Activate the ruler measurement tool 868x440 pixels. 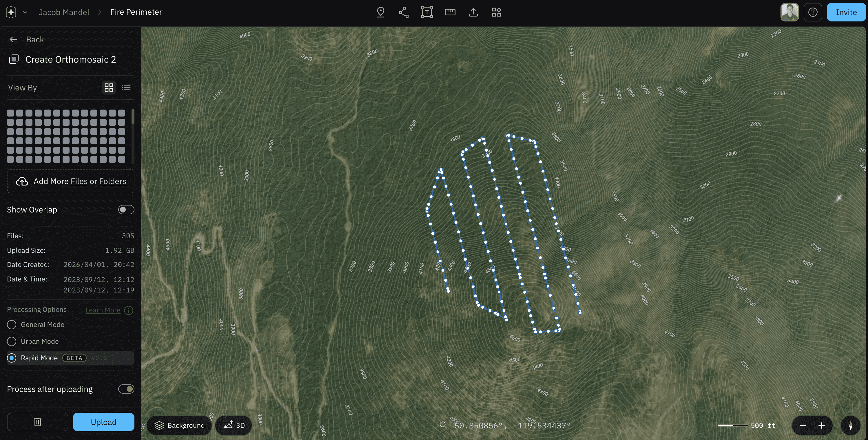pyautogui.click(x=450, y=12)
